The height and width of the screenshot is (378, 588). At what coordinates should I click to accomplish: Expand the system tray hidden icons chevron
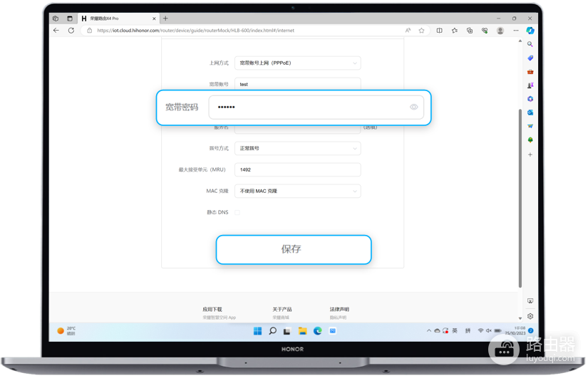pos(428,331)
